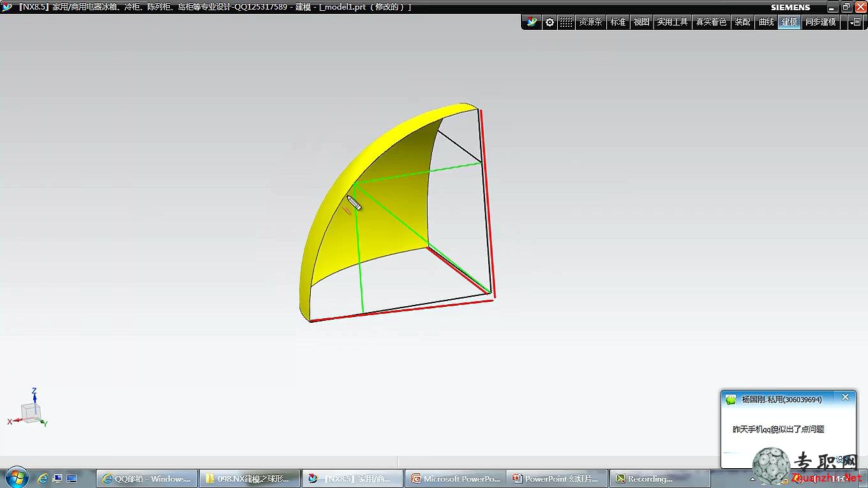Switch to the 标准 tab
Image resolution: width=868 pixels, height=488 pixels.
pos(618,22)
